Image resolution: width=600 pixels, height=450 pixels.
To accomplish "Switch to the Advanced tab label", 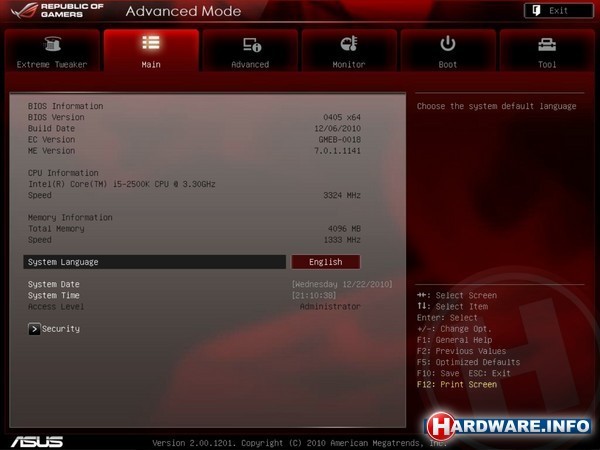I will (x=250, y=64).
